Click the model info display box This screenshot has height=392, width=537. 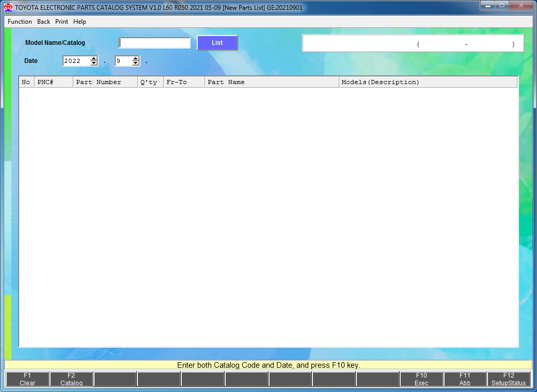point(413,43)
